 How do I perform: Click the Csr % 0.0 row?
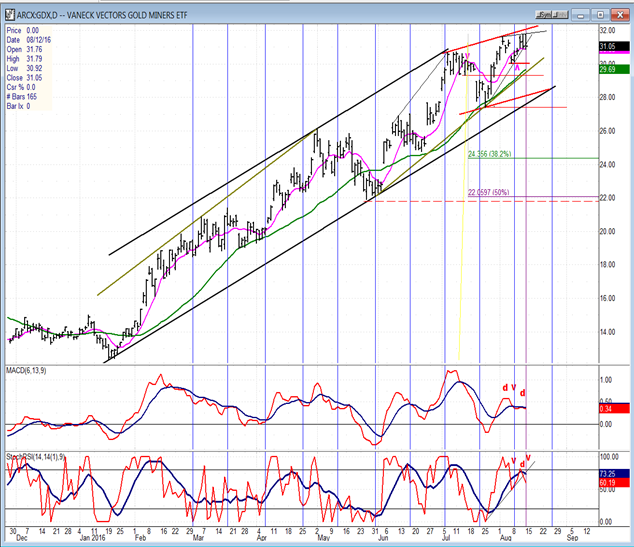(x=21, y=87)
